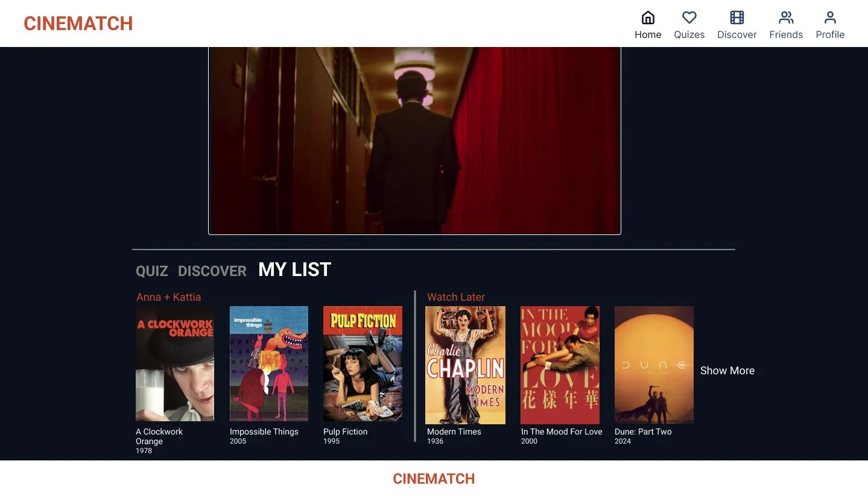
Task: Click the Home house icon
Action: coord(648,17)
